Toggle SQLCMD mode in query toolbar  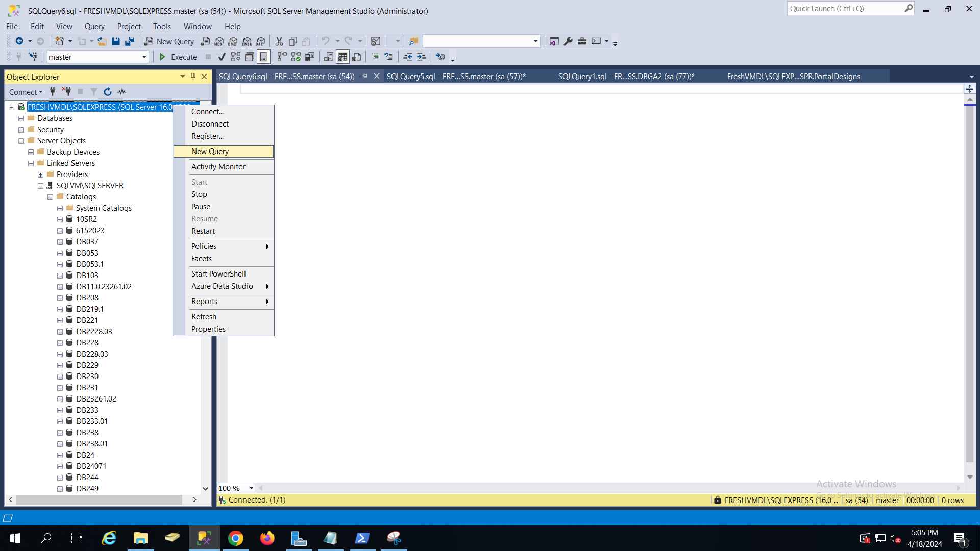[264, 57]
